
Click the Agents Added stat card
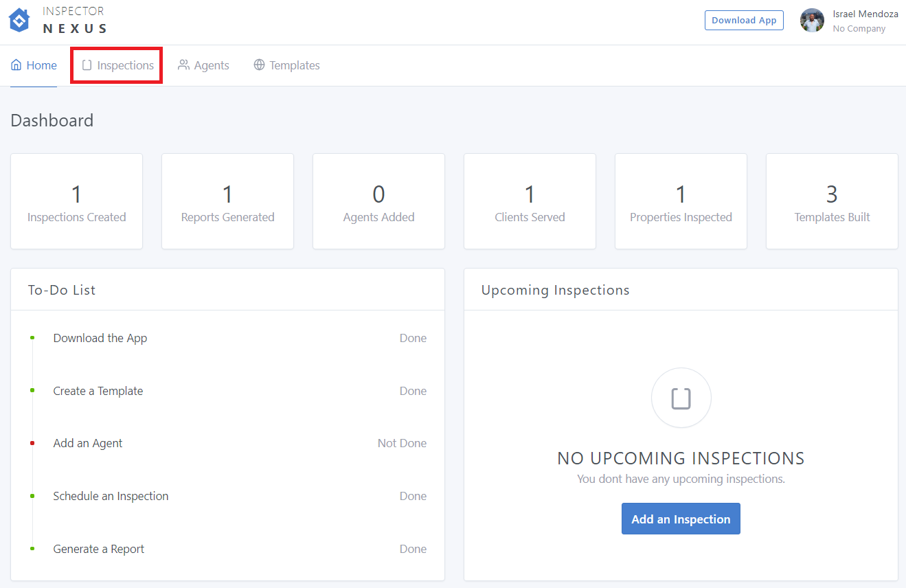pos(378,201)
